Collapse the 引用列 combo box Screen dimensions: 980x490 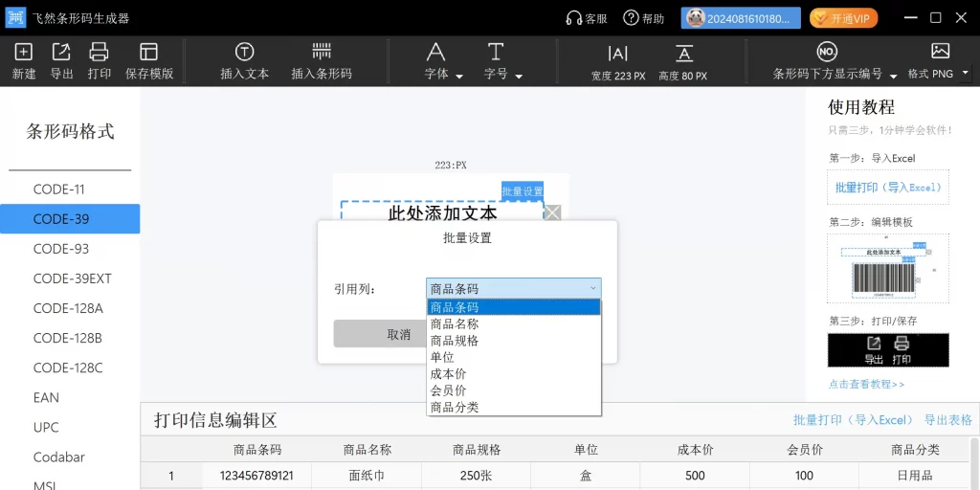coord(514,288)
